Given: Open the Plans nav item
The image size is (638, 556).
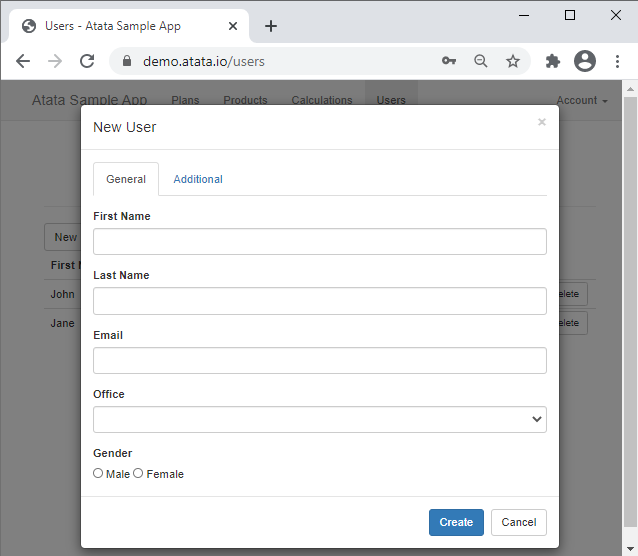Looking at the screenshot, I should [185, 100].
